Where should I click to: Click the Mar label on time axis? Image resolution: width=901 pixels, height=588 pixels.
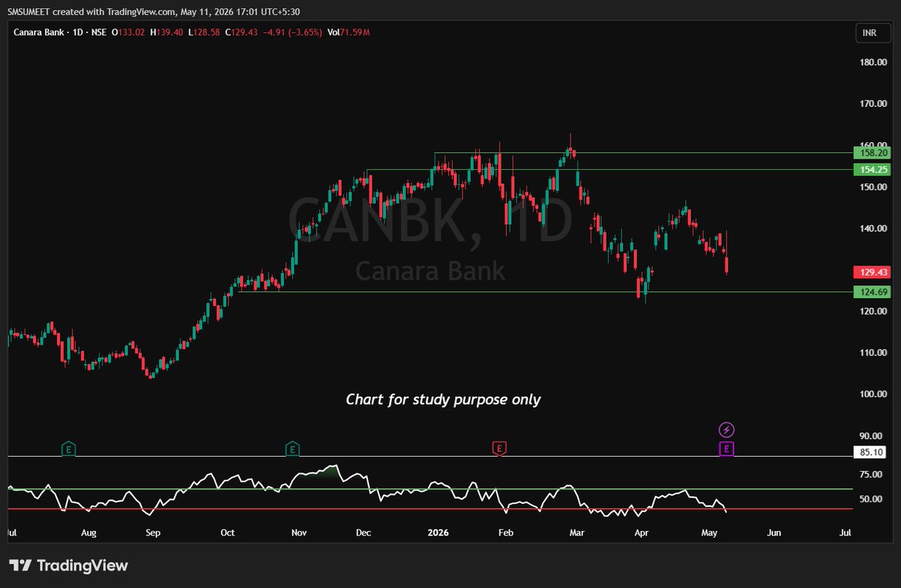click(577, 532)
